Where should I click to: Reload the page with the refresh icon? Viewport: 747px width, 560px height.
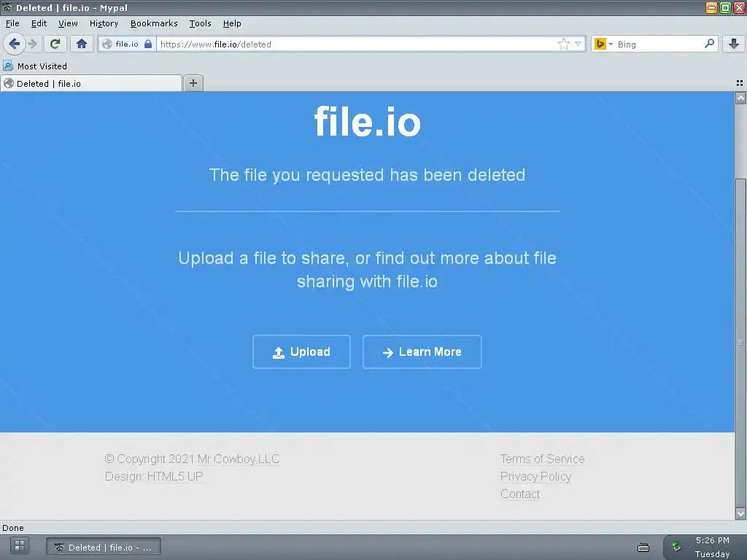coord(55,44)
